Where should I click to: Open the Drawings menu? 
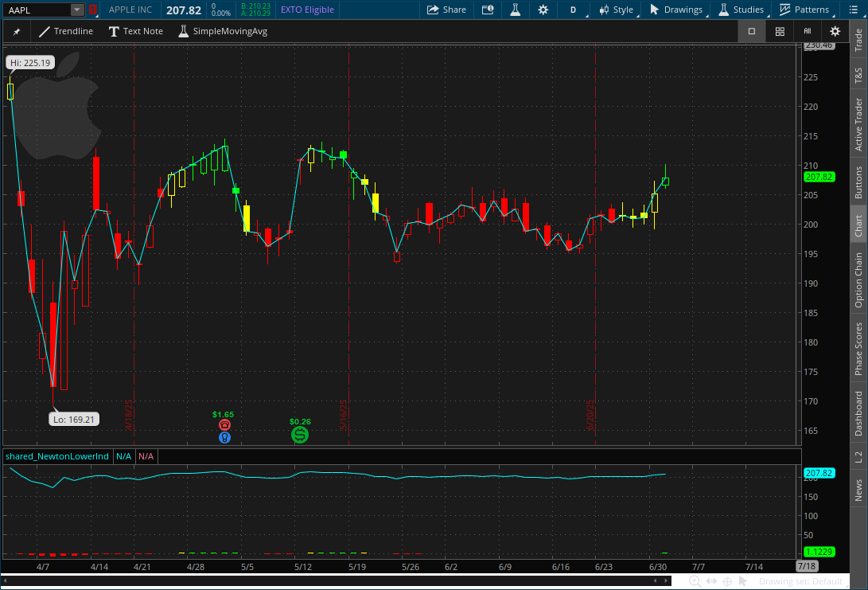coord(676,10)
